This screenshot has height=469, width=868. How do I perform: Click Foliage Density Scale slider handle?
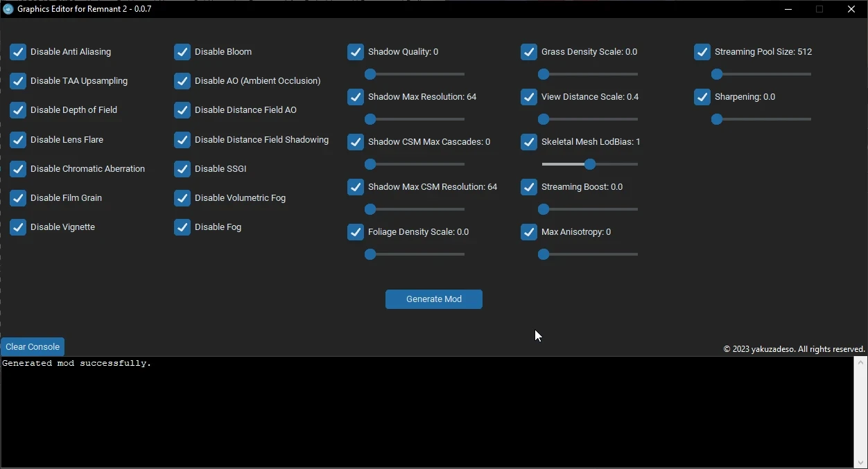click(370, 254)
